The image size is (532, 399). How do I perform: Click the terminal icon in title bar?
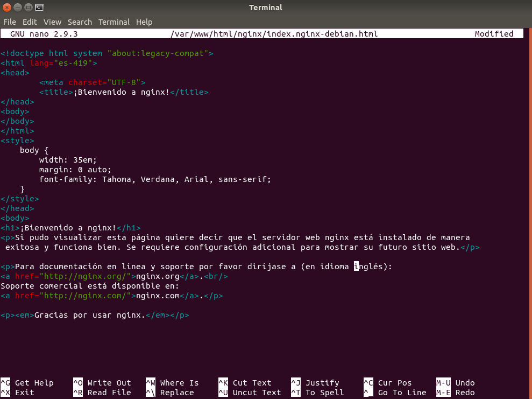pos(39,8)
